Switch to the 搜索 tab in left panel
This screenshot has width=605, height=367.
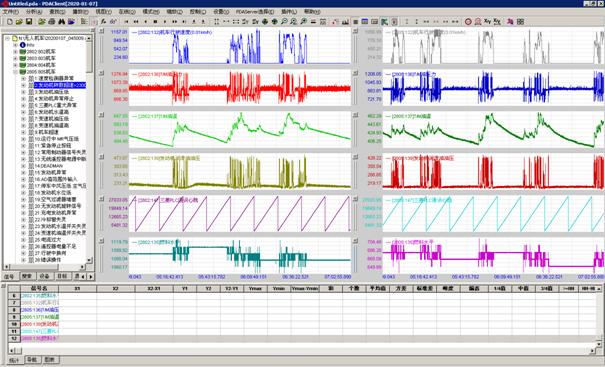27,276
